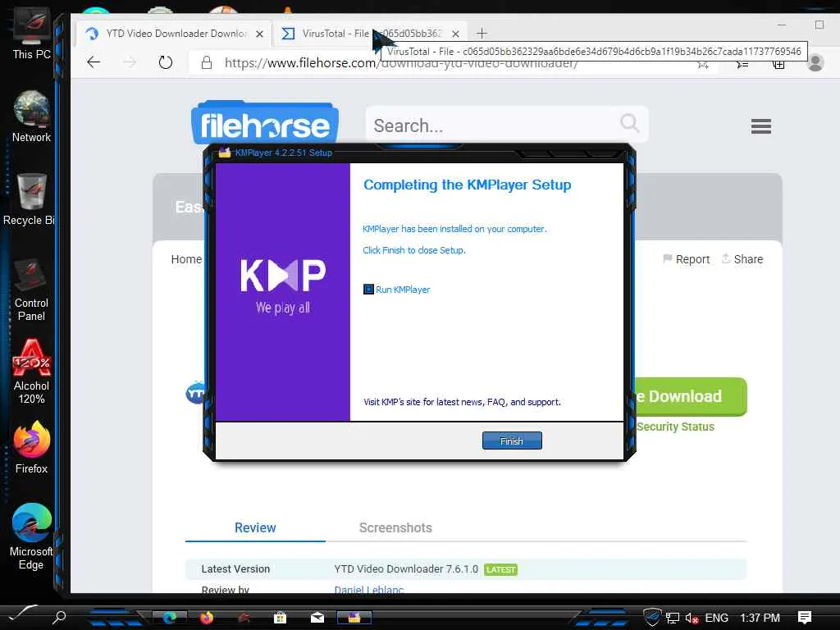Click Mail icon in taskbar

317,618
